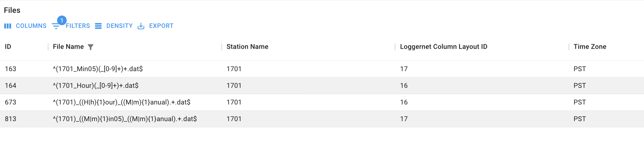Select the 1701_Hour file name cell
The height and width of the screenshot is (141, 644).
(96, 86)
